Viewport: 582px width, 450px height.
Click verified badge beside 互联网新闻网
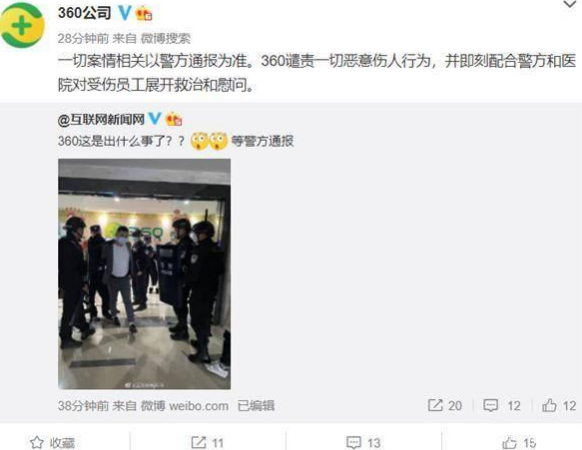(155, 119)
